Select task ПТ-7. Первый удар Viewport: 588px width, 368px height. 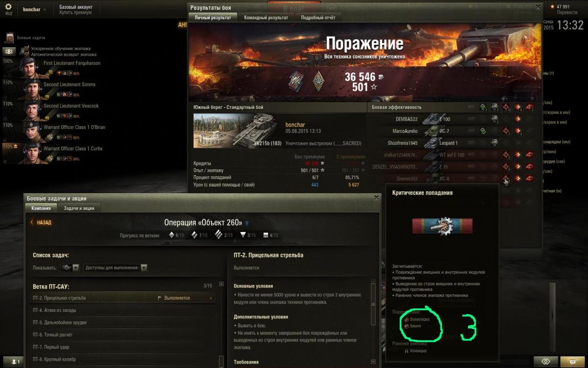[x=122, y=347]
